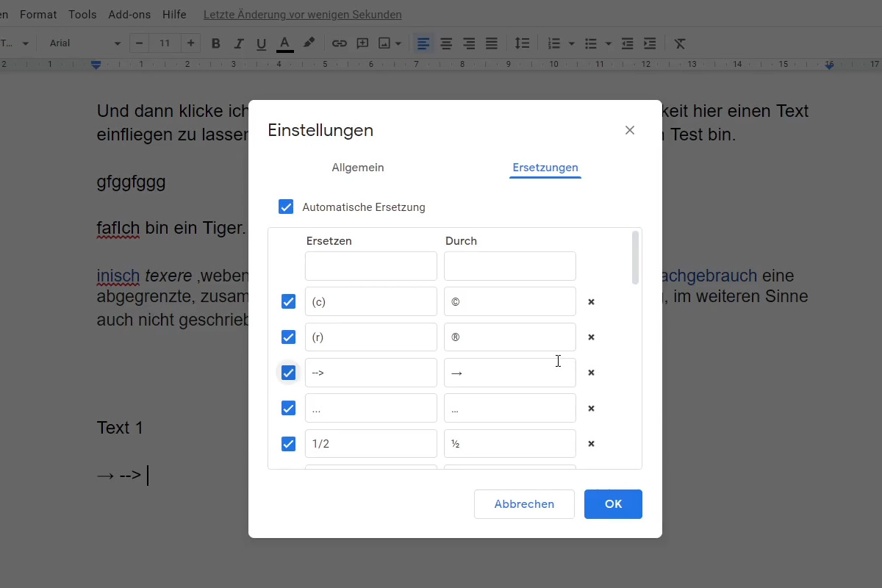Image resolution: width=882 pixels, height=588 pixels.
Task: Click the Abbrechen button
Action: 524,504
